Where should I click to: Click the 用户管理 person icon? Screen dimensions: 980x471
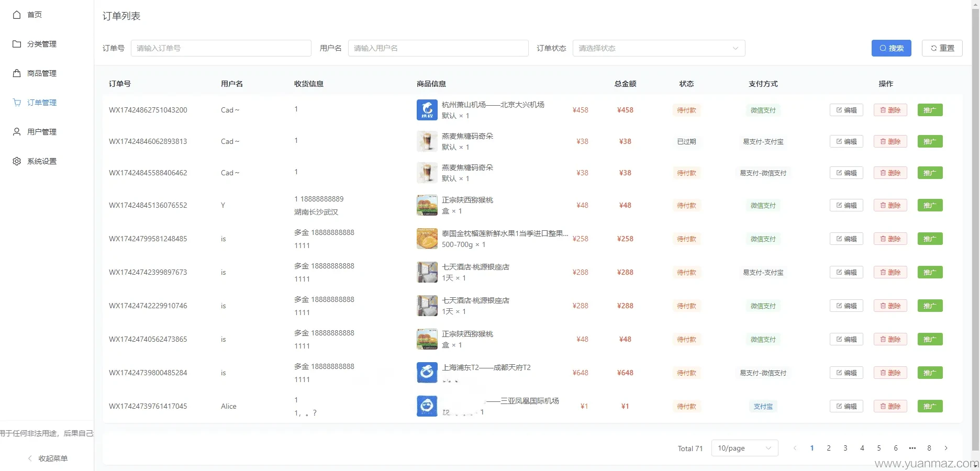coord(17,132)
